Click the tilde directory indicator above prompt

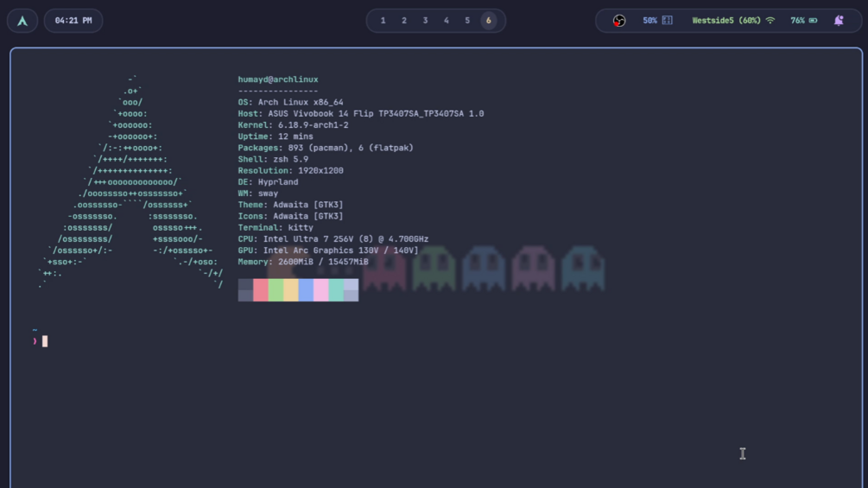(x=35, y=330)
